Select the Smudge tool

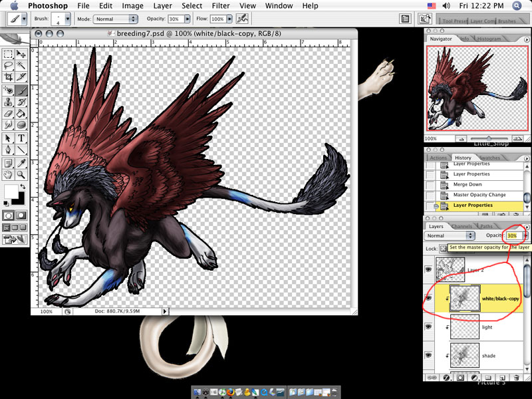[8, 125]
